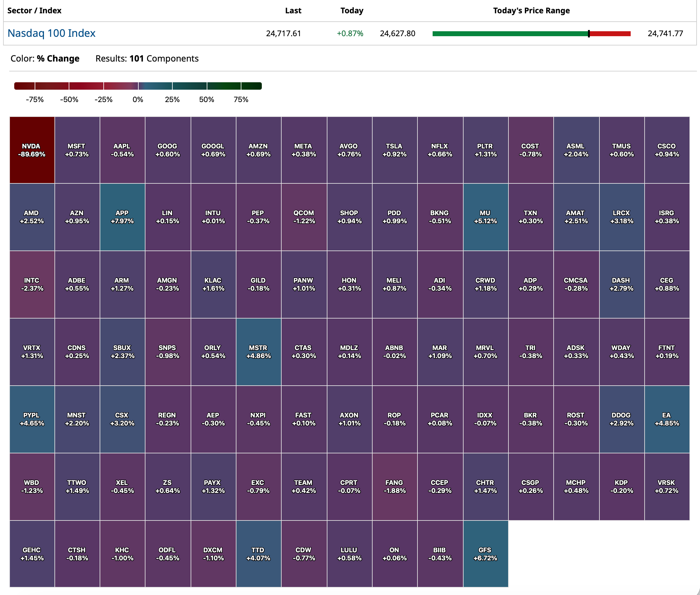This screenshot has width=700, height=595.
Task: Open the GFS tile showing +6.72%
Action: (x=486, y=554)
